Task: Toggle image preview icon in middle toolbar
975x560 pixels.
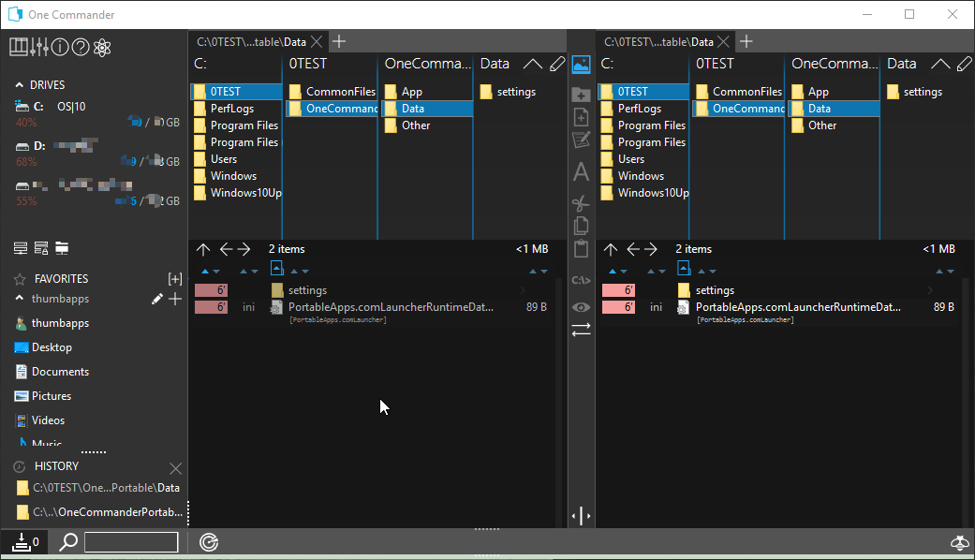Action: [x=581, y=64]
